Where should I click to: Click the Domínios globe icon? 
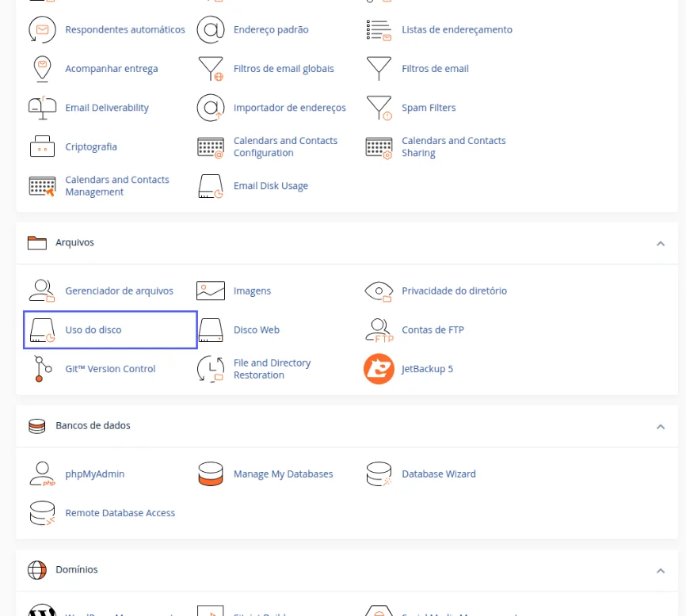click(x=36, y=570)
